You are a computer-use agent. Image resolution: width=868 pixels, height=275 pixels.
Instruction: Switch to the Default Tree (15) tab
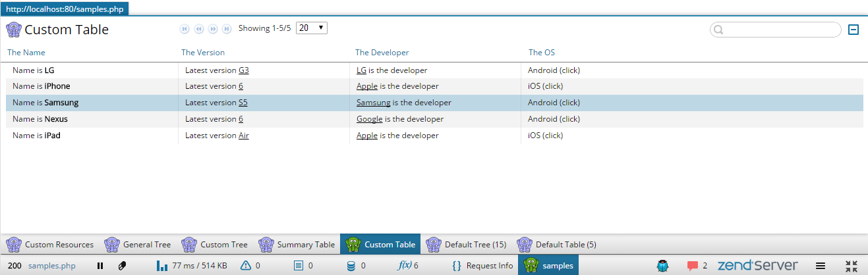[x=466, y=244]
